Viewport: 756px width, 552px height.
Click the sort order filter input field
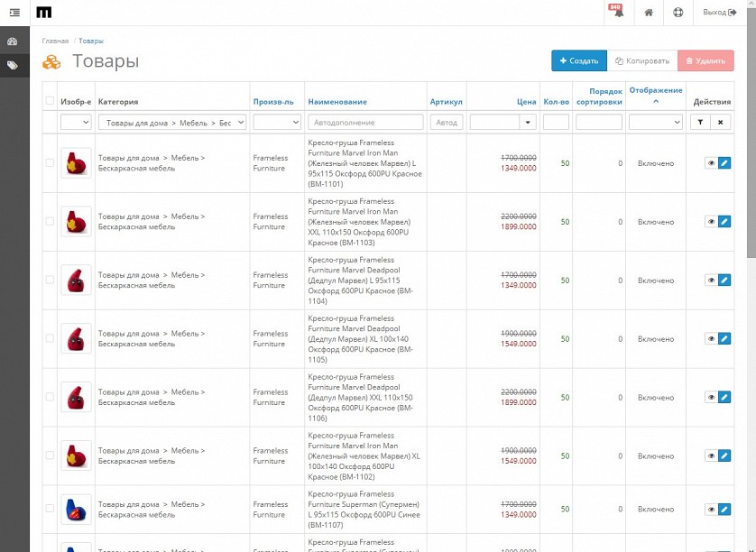[599, 123]
